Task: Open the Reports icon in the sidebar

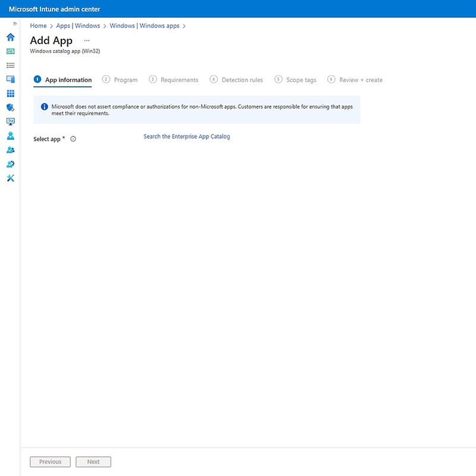Action: [10, 121]
